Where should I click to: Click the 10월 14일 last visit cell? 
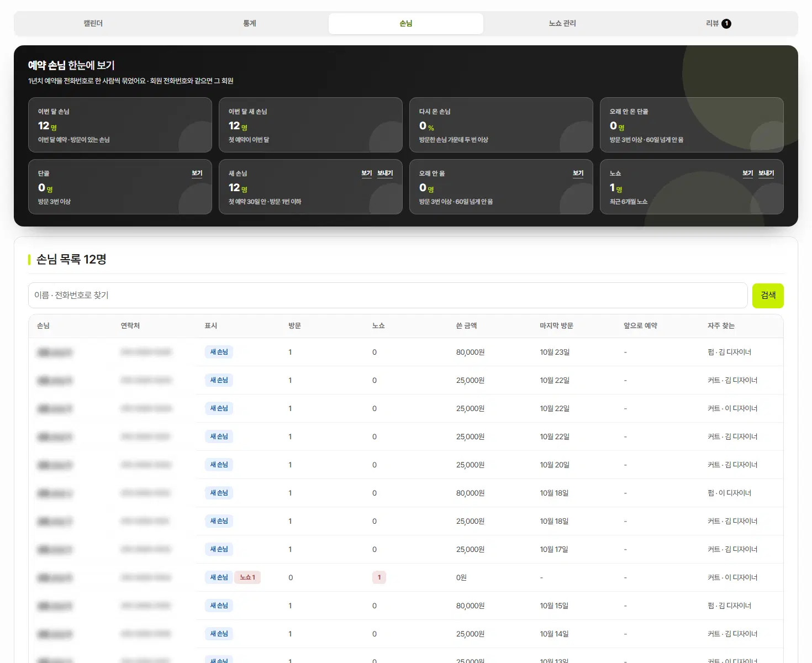[554, 634]
